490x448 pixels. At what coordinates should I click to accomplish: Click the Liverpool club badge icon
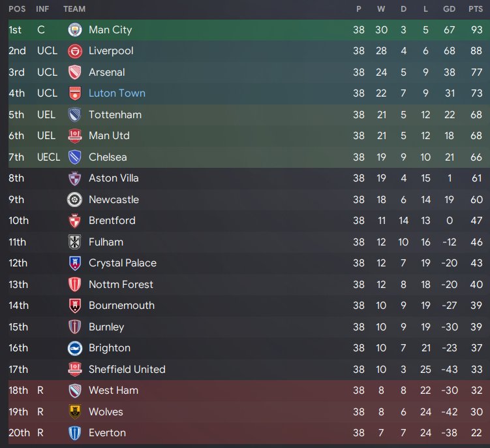pyautogui.click(x=74, y=51)
